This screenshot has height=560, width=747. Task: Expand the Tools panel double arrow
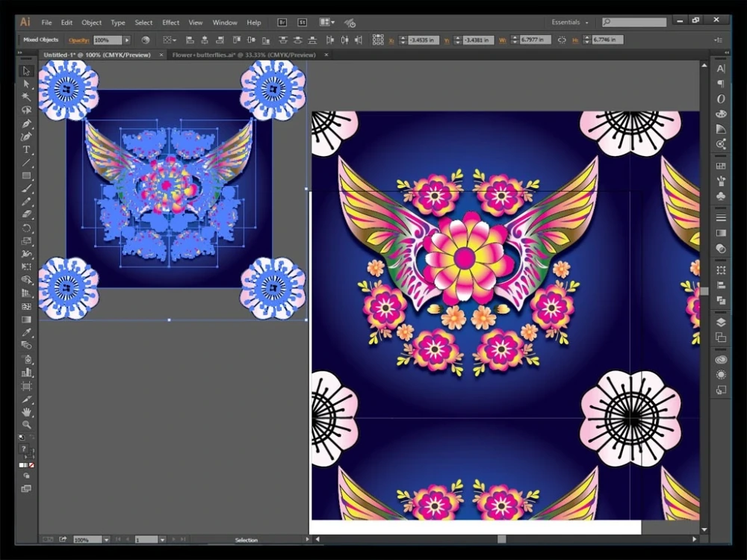[x=20, y=52]
